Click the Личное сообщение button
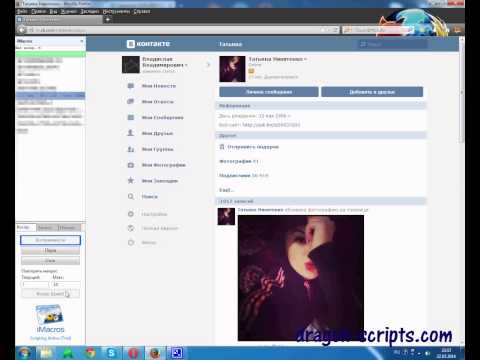 click(269, 92)
